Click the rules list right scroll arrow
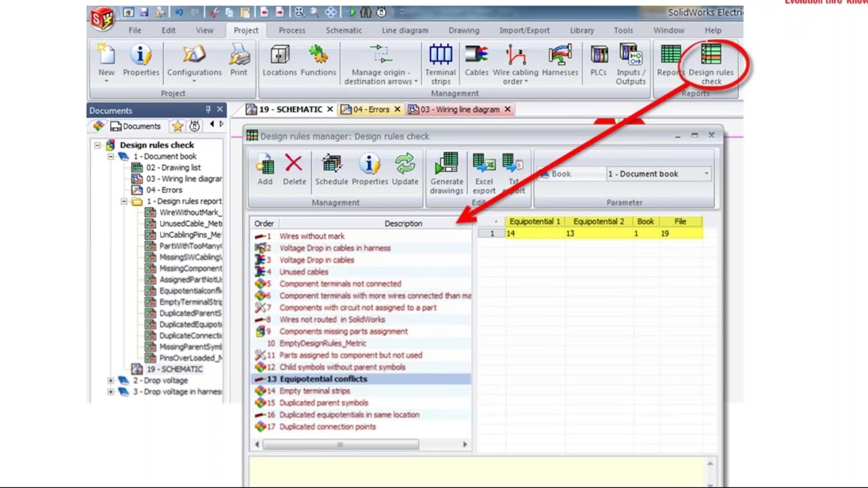This screenshot has width=868, height=488. coord(465,445)
